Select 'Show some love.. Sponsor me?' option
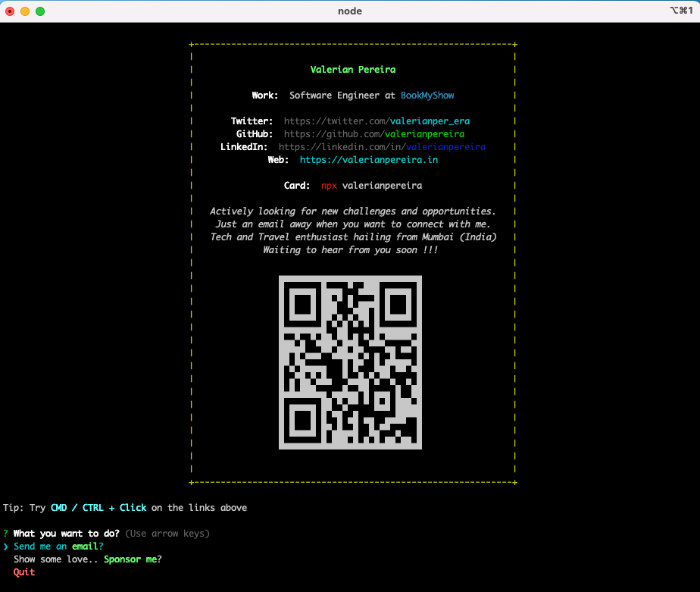The height and width of the screenshot is (592, 700). pyautogui.click(x=88, y=559)
